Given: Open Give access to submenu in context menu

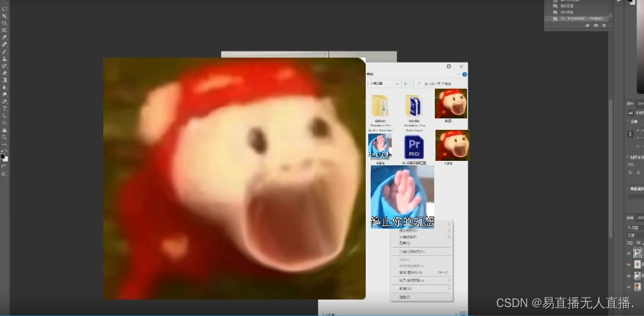Looking at the screenshot, I should 421,281.
